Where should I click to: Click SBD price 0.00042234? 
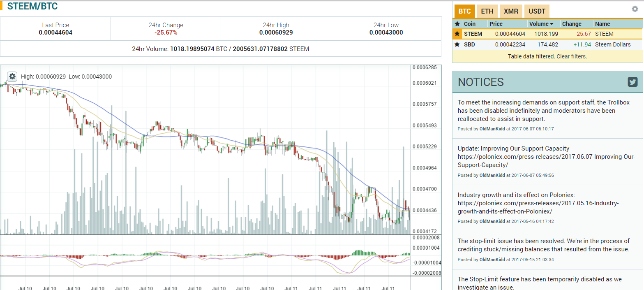pyautogui.click(x=510, y=44)
